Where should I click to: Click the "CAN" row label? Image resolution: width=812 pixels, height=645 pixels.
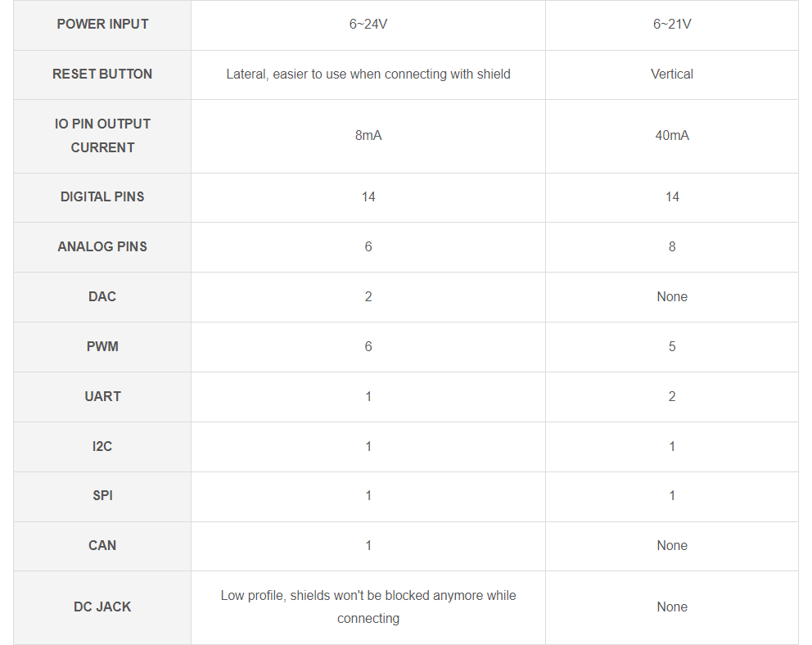click(102, 546)
